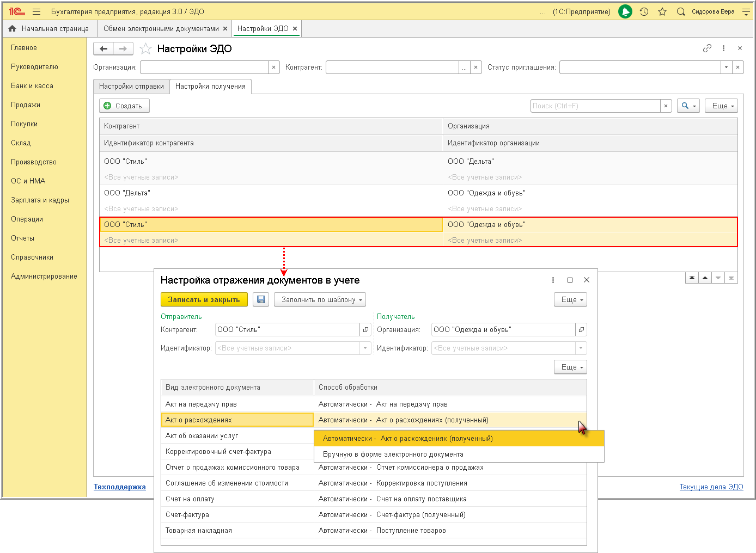Click the 1C logo icon
Viewport: 756px width, 553px height.
coord(17,11)
